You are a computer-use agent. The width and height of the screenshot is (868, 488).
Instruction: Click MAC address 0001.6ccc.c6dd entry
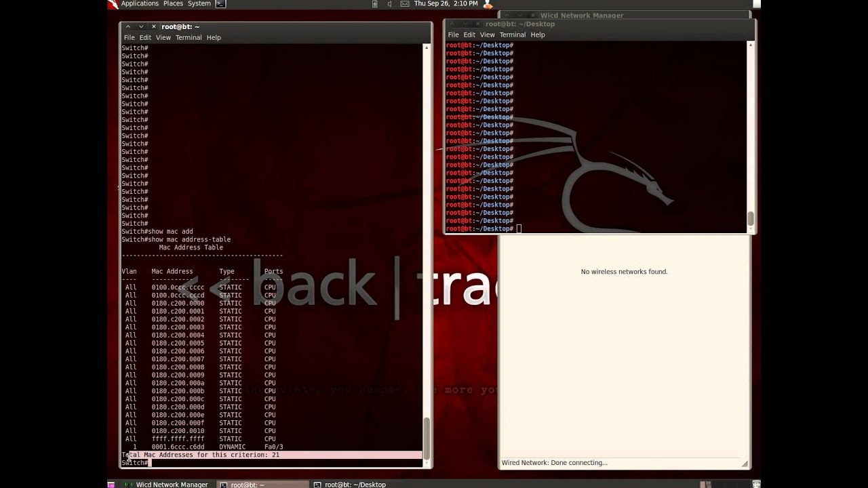[x=178, y=447]
